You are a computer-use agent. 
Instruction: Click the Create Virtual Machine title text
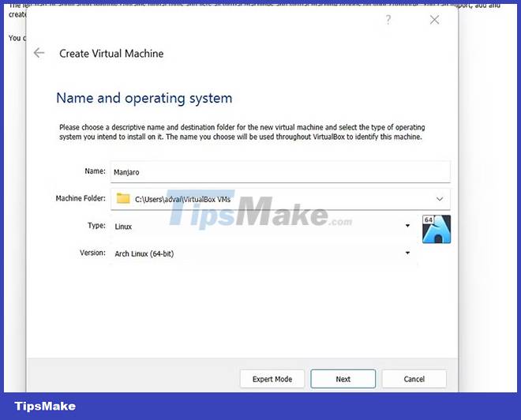coord(111,54)
